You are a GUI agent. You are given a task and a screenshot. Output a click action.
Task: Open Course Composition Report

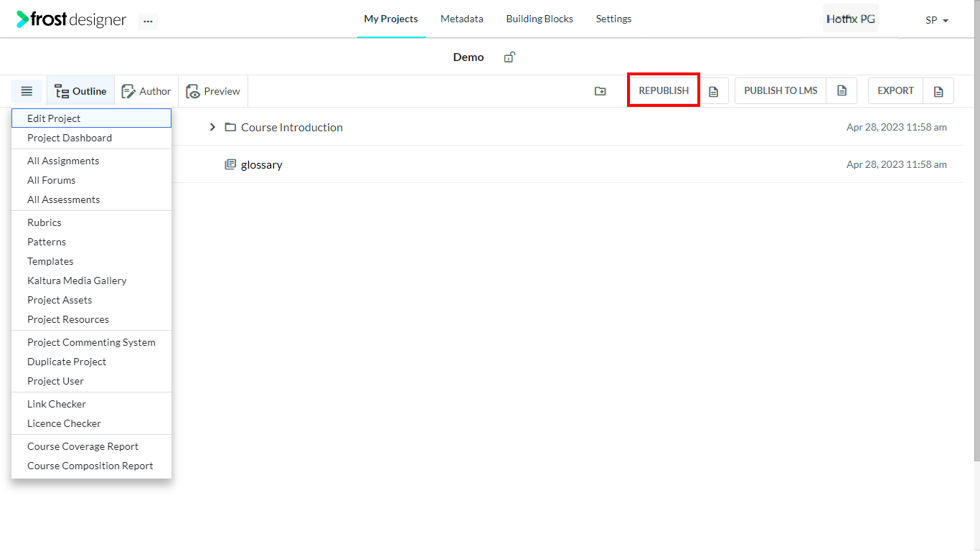[91, 466]
